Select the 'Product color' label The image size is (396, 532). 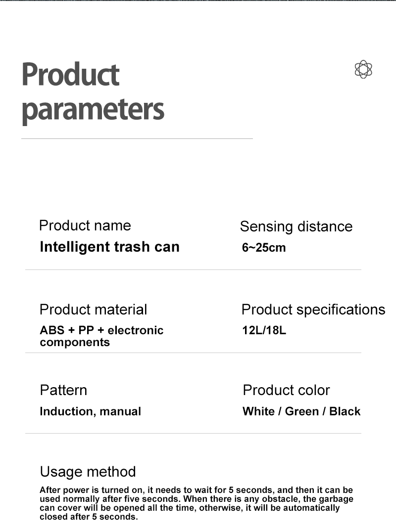pyautogui.click(x=286, y=390)
